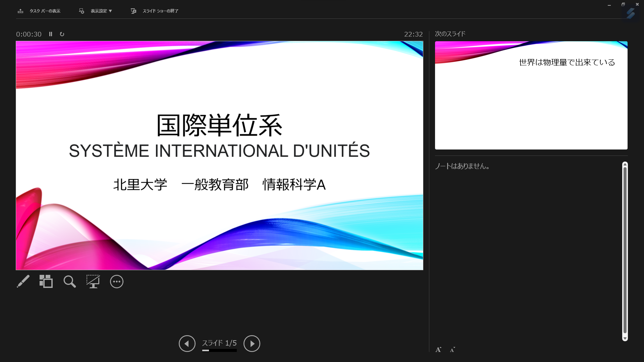Viewport: 644px width, 362px height.
Task: Increase the notes text size
Action: pyautogui.click(x=438, y=350)
